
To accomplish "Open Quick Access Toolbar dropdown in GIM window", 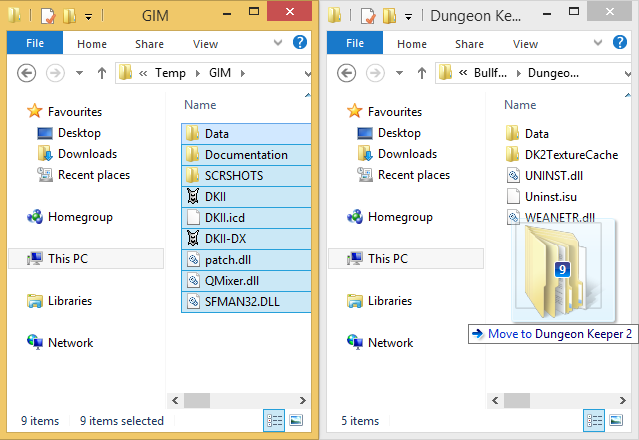I will click(90, 16).
